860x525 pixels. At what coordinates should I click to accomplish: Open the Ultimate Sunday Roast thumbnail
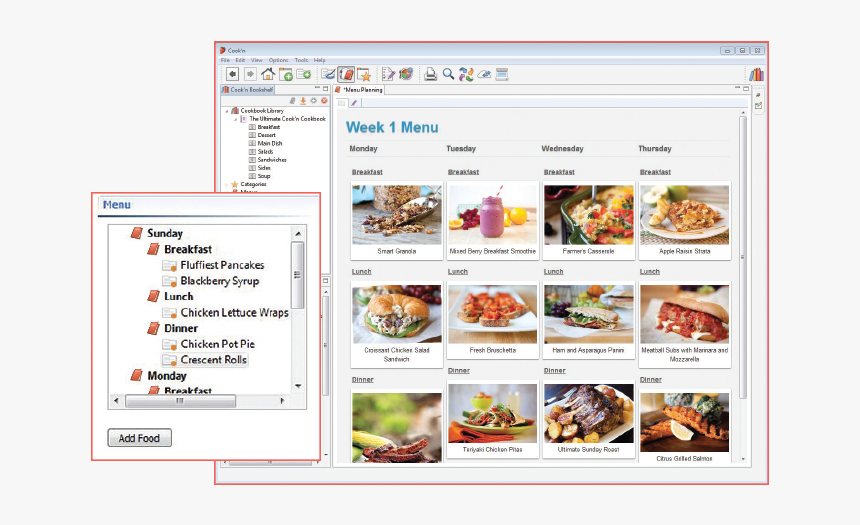589,413
